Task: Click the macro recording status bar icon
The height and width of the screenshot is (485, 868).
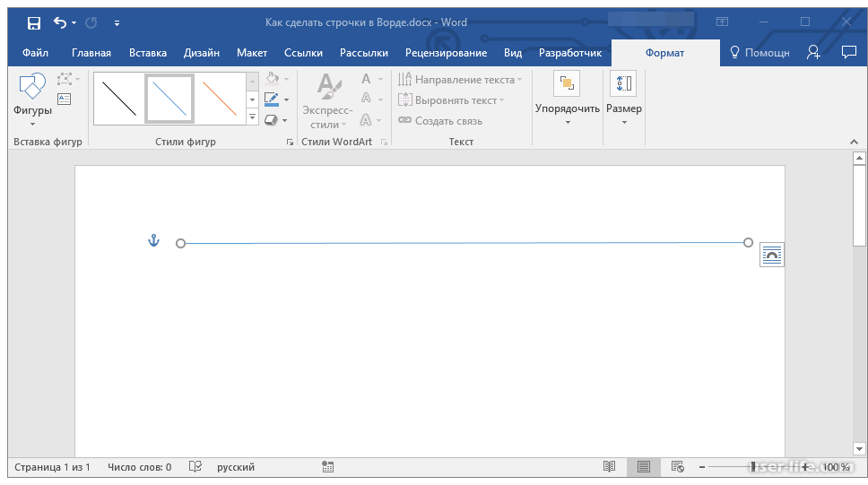Action: [327, 467]
